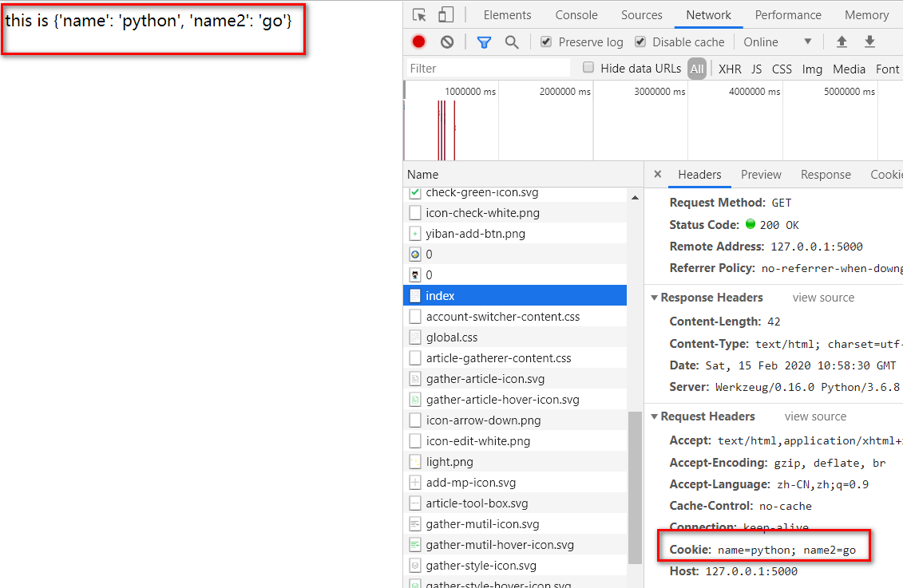Close the request details pane
This screenshot has height=588, width=903.
point(658,174)
